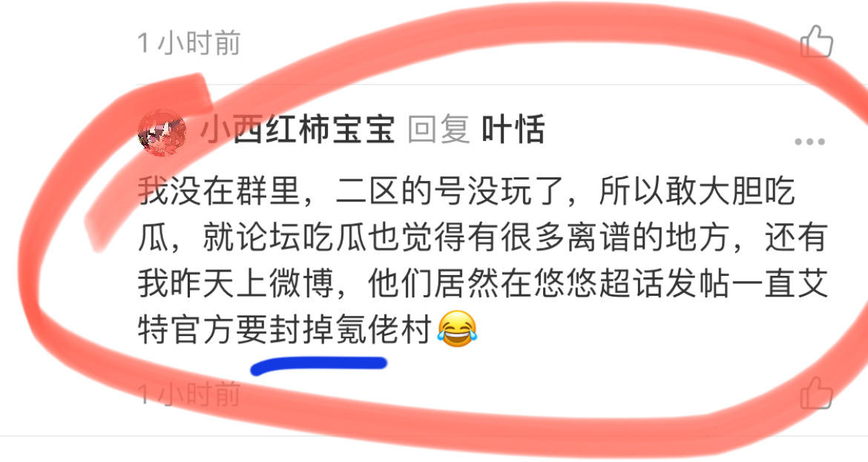Open the replied-to user 叶恬
Image resolution: width=868 pixels, height=462 pixels.
[x=513, y=130]
